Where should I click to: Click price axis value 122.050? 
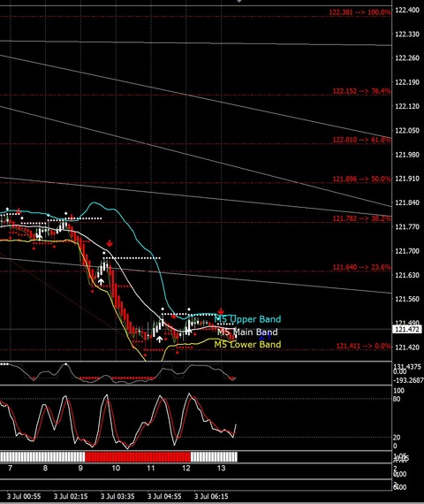407,131
